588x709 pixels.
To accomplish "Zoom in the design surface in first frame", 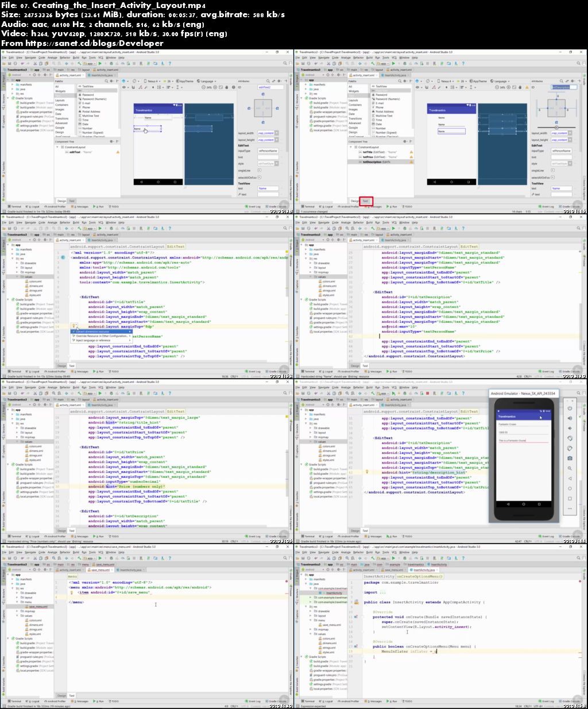I will point(216,87).
